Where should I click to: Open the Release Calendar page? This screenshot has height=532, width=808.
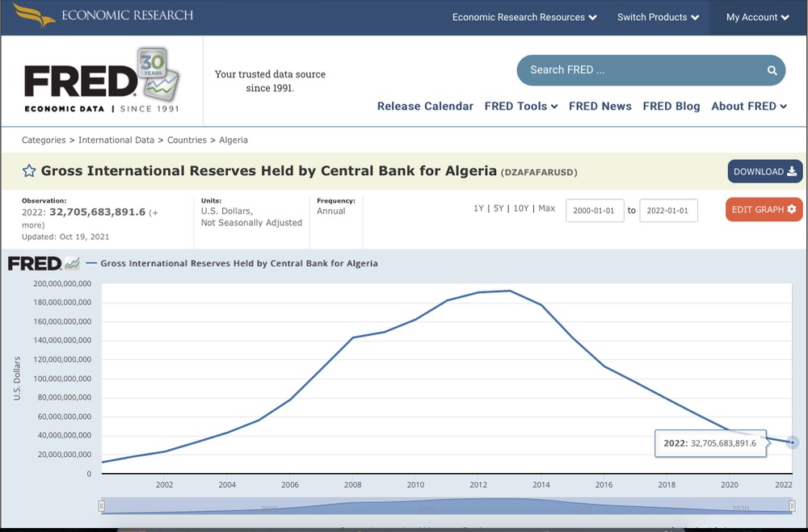coord(425,106)
